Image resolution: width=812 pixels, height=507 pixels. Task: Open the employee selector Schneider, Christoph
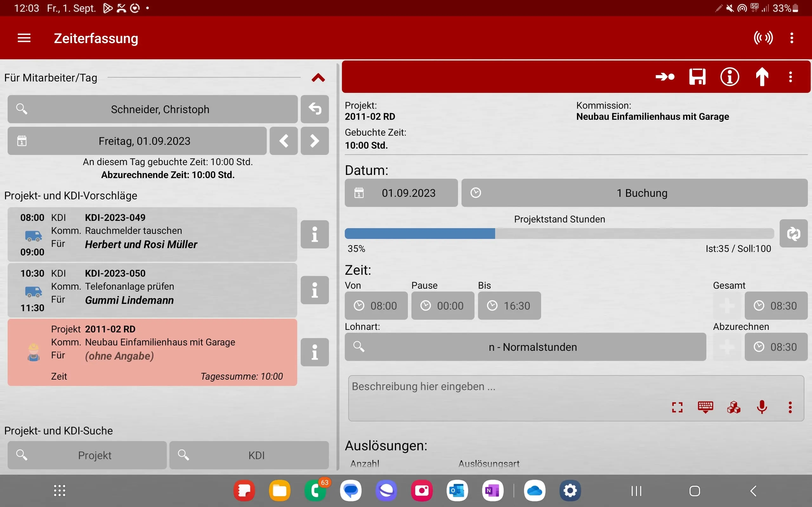point(153,109)
